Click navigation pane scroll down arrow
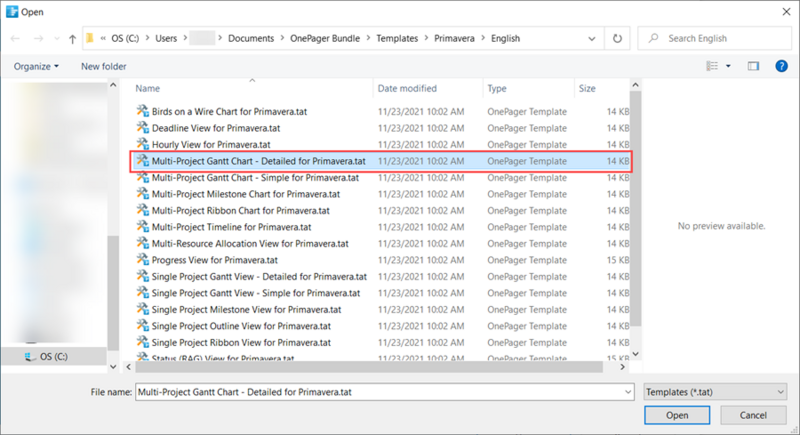The width and height of the screenshot is (800, 435). pyautogui.click(x=113, y=366)
